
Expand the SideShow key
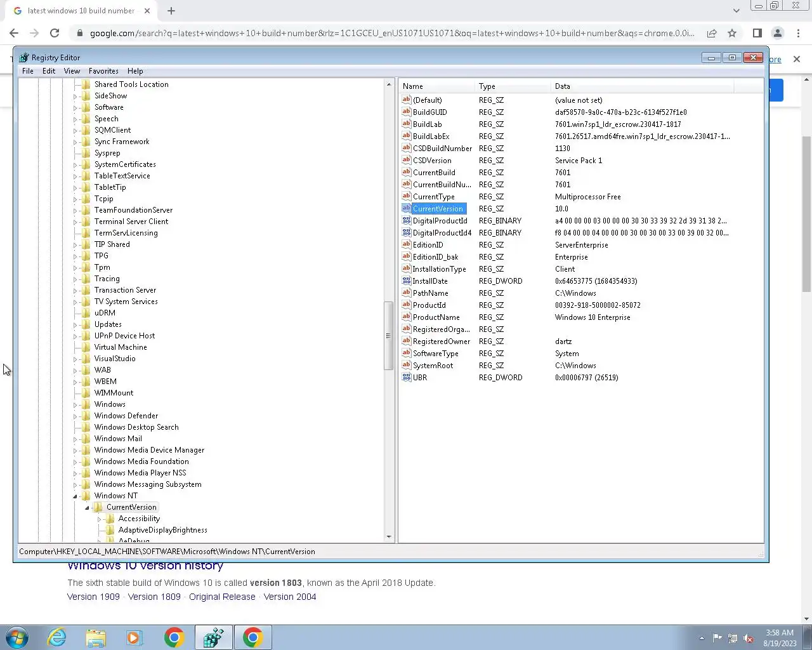[75, 96]
